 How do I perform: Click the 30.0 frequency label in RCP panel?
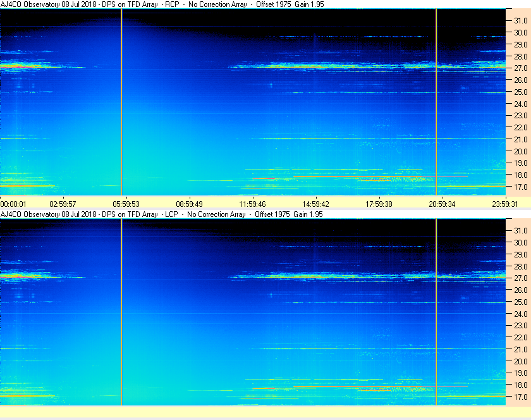click(521, 32)
